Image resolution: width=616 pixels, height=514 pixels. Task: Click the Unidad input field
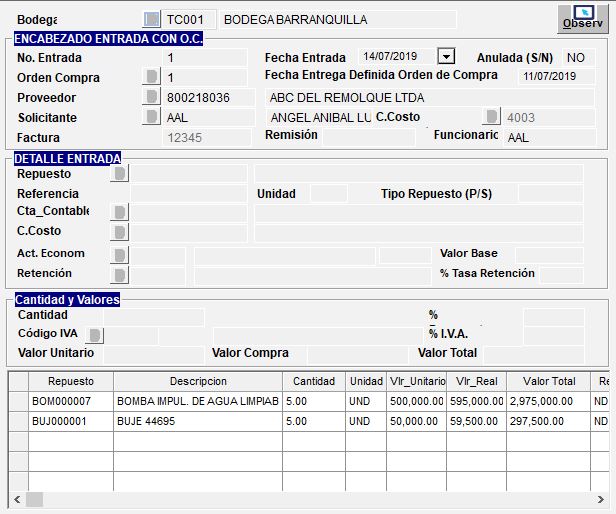(x=329, y=194)
